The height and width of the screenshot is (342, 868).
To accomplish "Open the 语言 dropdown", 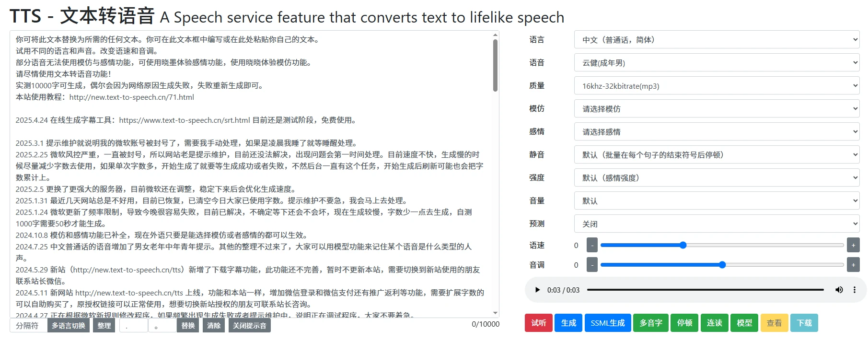I will tap(717, 40).
